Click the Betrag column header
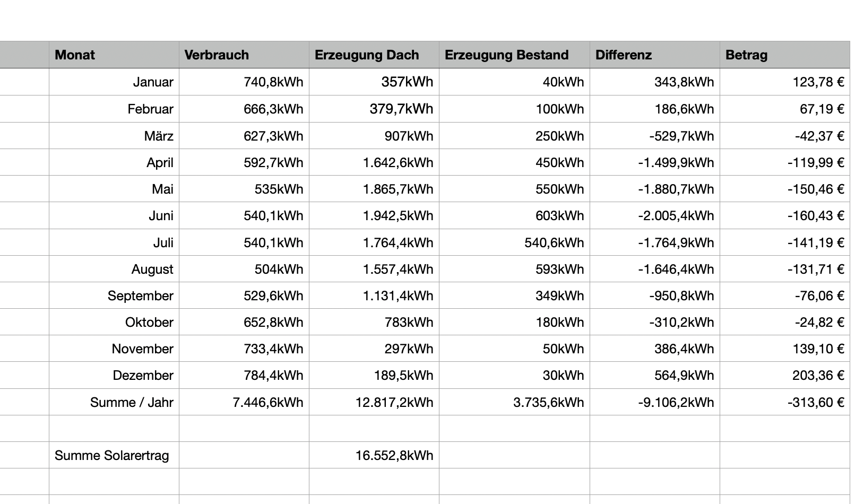The height and width of the screenshot is (504, 864). click(784, 55)
